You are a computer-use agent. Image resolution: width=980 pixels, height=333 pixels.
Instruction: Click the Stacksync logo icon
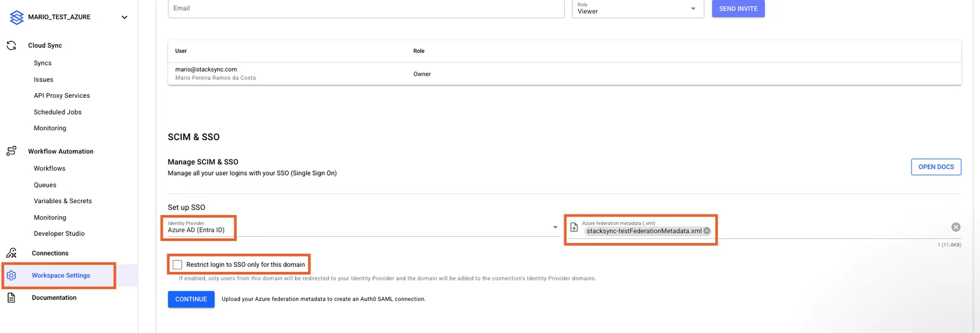[x=17, y=17]
